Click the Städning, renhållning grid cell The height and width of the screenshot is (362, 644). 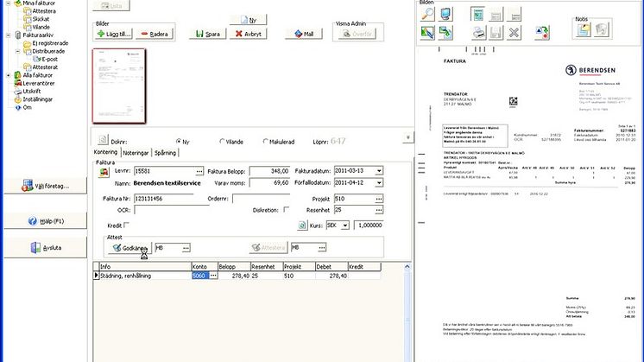coord(145,276)
